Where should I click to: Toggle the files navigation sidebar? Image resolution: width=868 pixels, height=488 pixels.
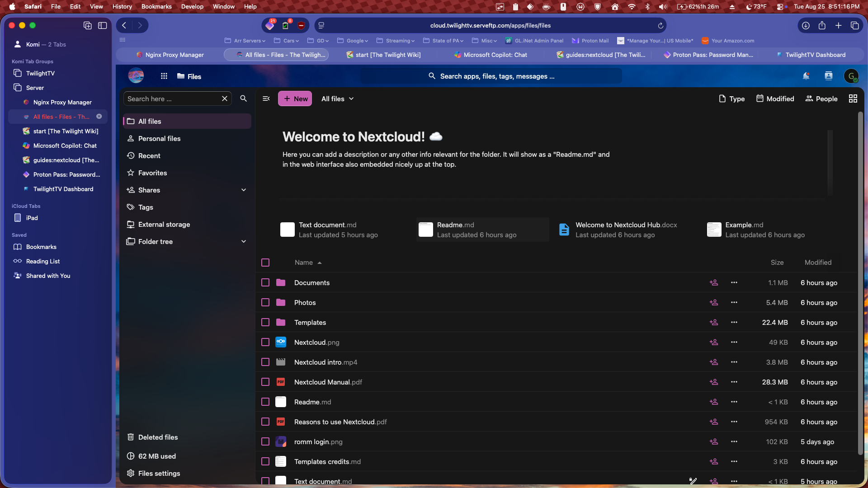(x=266, y=99)
